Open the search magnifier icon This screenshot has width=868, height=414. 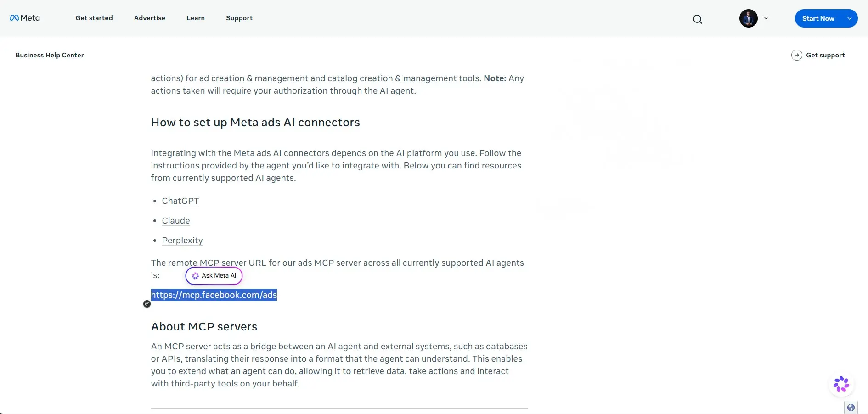coord(698,19)
